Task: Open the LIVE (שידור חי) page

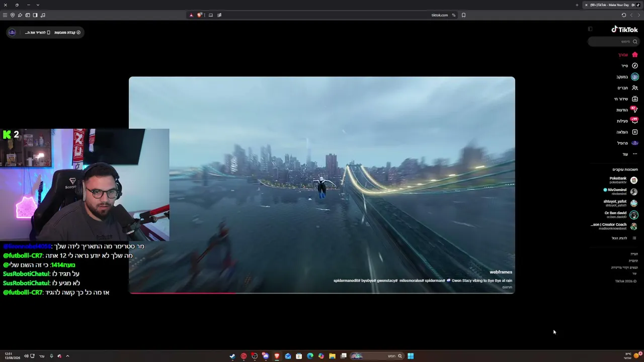Action: tap(626, 99)
